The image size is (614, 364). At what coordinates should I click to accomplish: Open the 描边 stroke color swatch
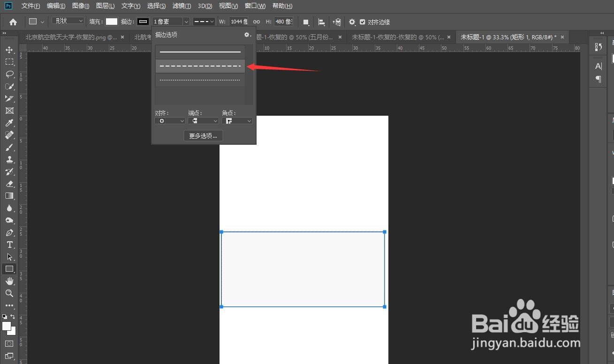(x=143, y=22)
